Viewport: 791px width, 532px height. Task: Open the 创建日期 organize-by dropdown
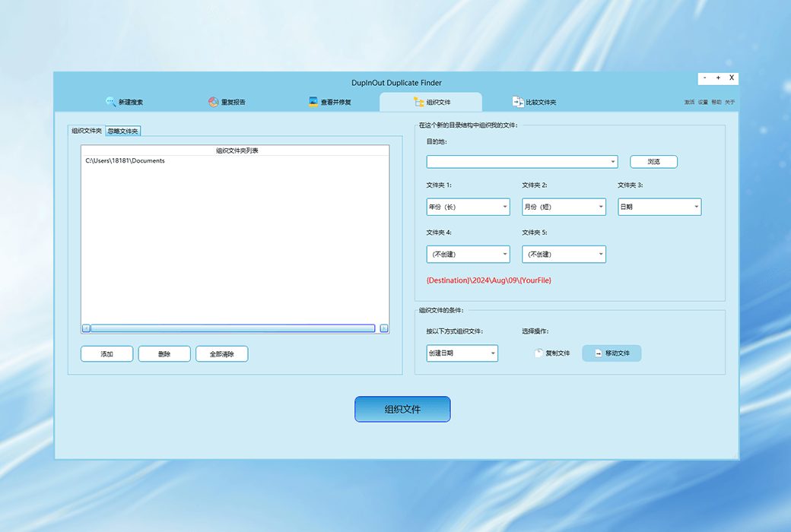coord(462,353)
